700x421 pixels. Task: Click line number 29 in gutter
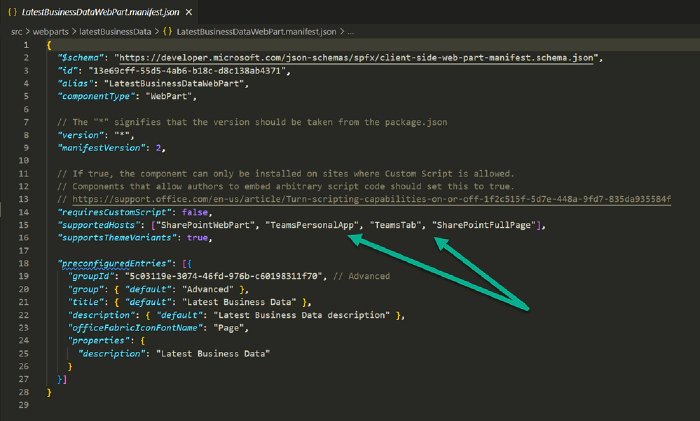24,405
